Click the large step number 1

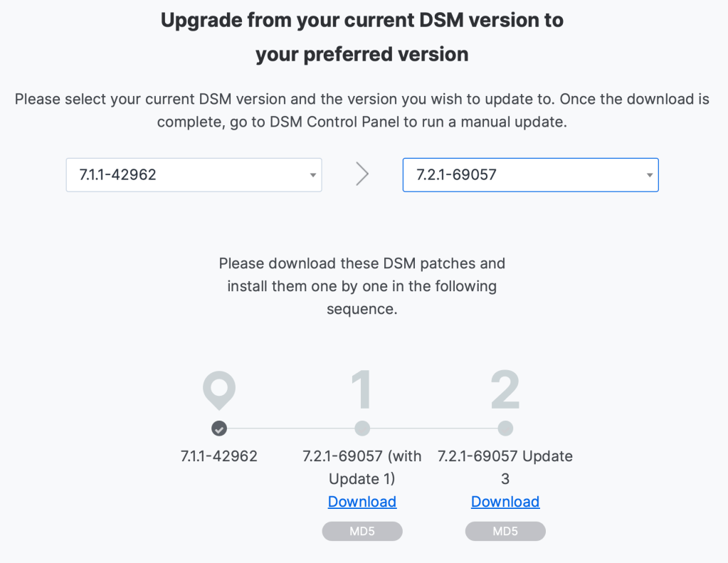click(362, 389)
